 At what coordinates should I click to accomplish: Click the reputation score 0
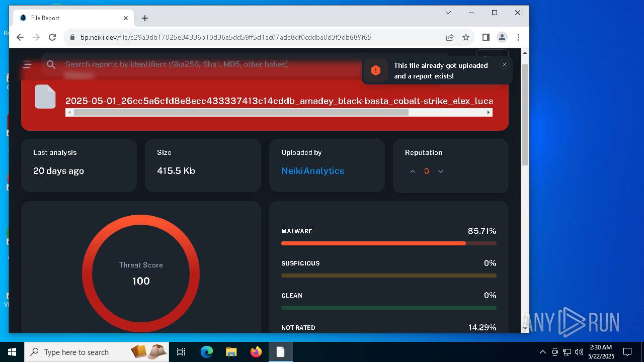tap(427, 171)
